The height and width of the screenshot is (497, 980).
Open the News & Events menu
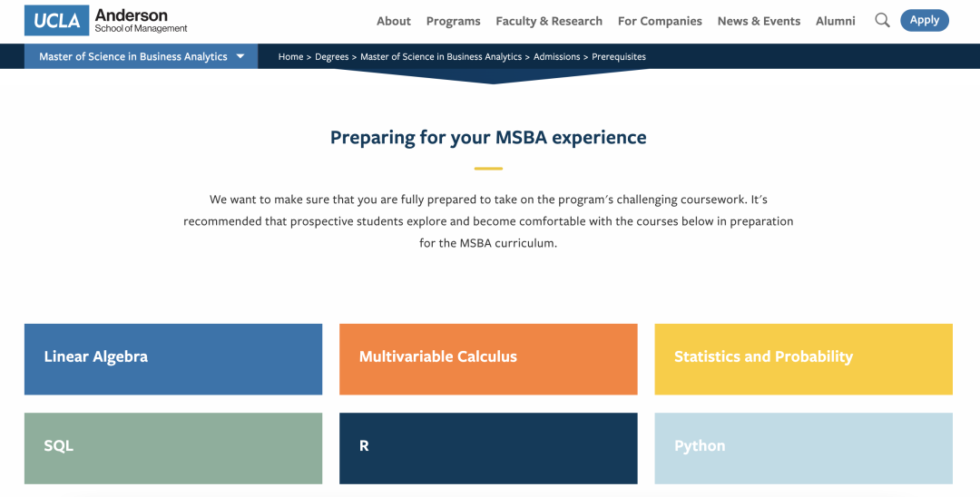click(759, 21)
